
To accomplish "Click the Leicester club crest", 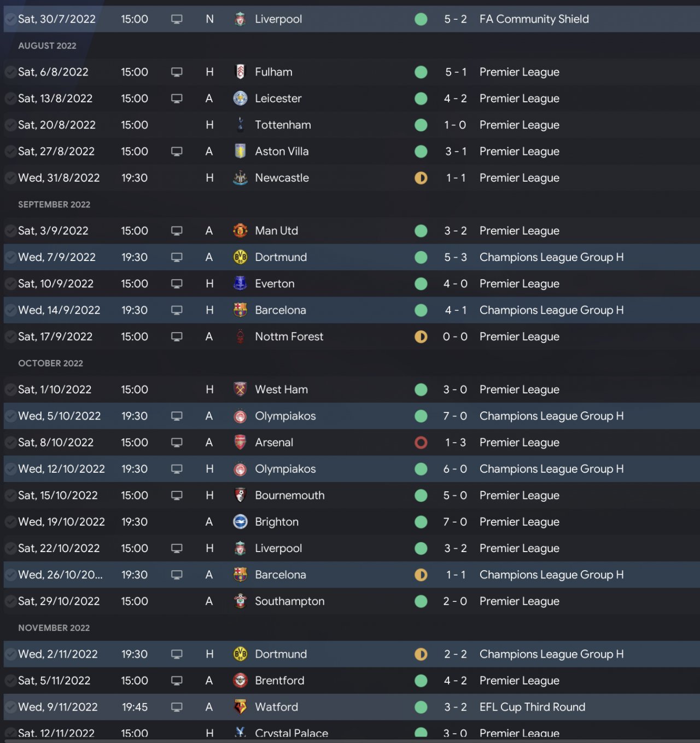I will [240, 98].
